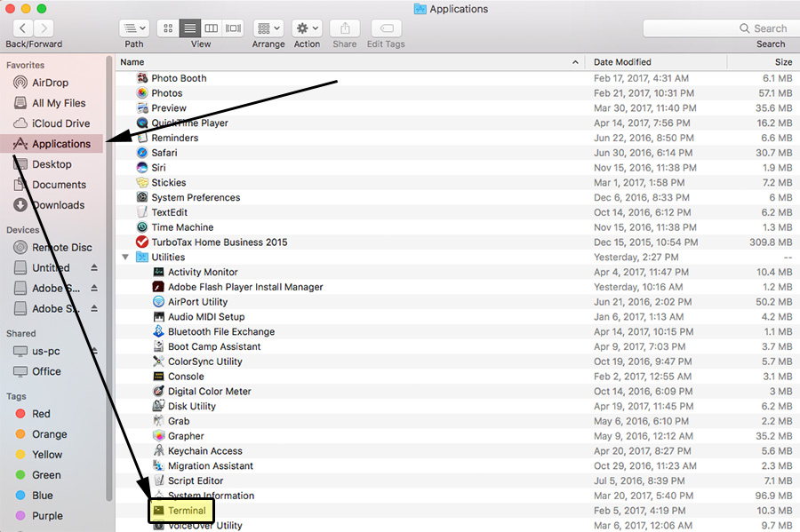This screenshot has height=532, width=800.
Task: Switch to column view mode
Action: pos(212,28)
